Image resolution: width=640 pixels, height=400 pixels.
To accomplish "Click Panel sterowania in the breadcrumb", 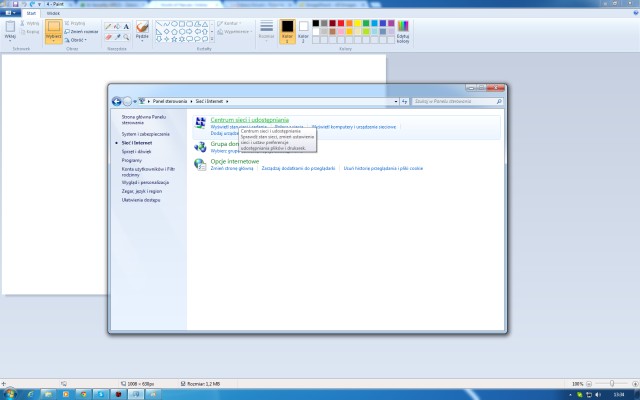I will (170, 101).
